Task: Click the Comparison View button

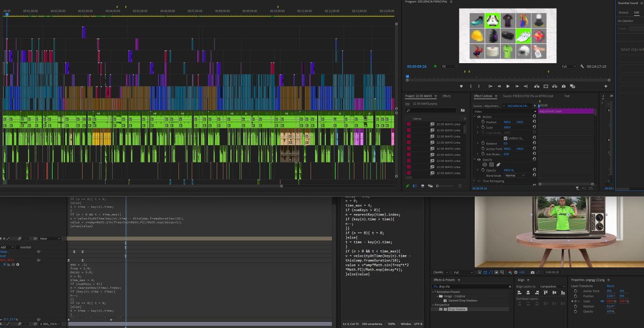Action: [x=572, y=86]
